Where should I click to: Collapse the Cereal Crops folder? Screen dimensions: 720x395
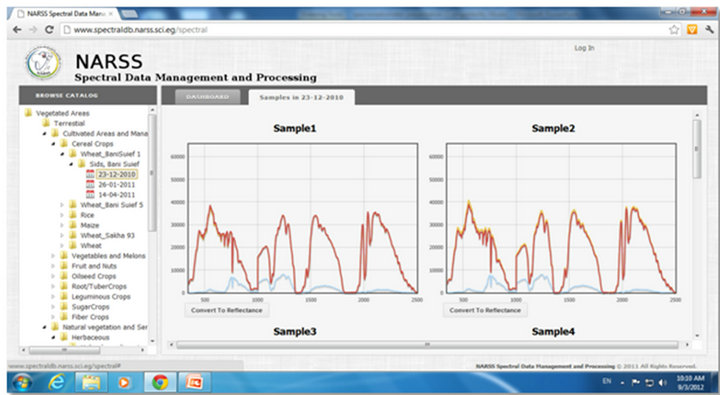click(53, 144)
